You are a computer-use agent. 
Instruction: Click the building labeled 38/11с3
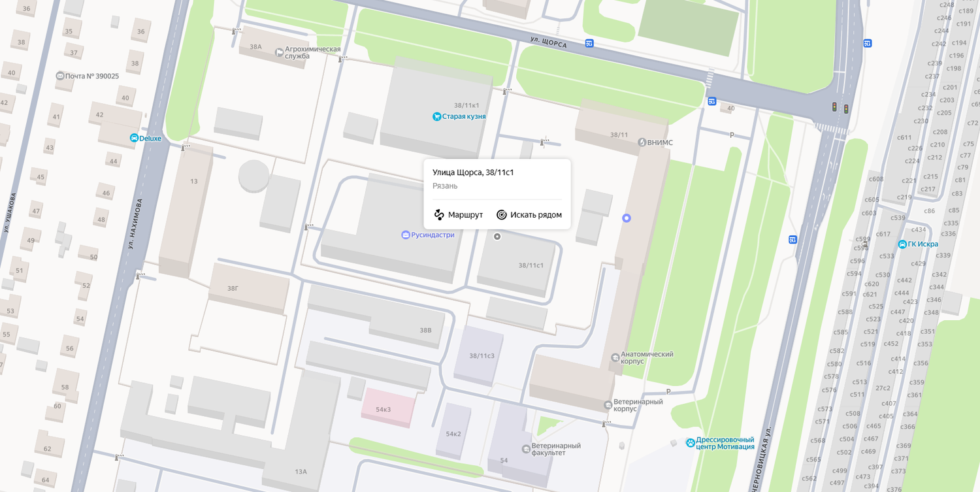pos(480,355)
